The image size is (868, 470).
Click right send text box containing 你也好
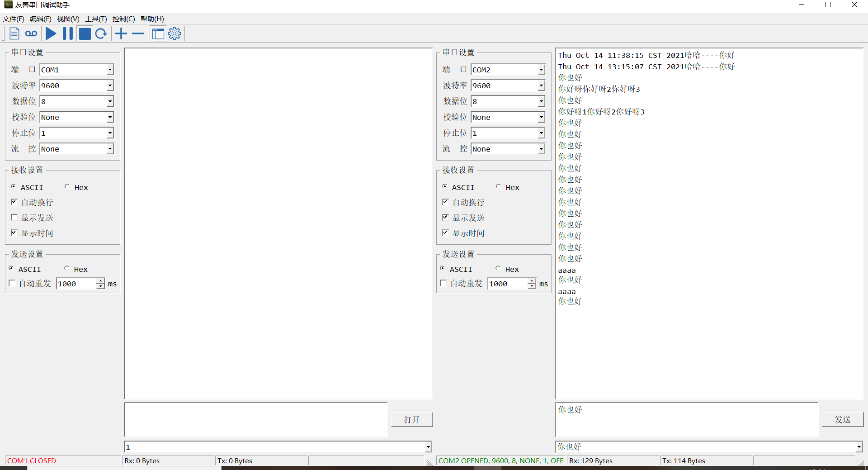pyautogui.click(x=687, y=419)
